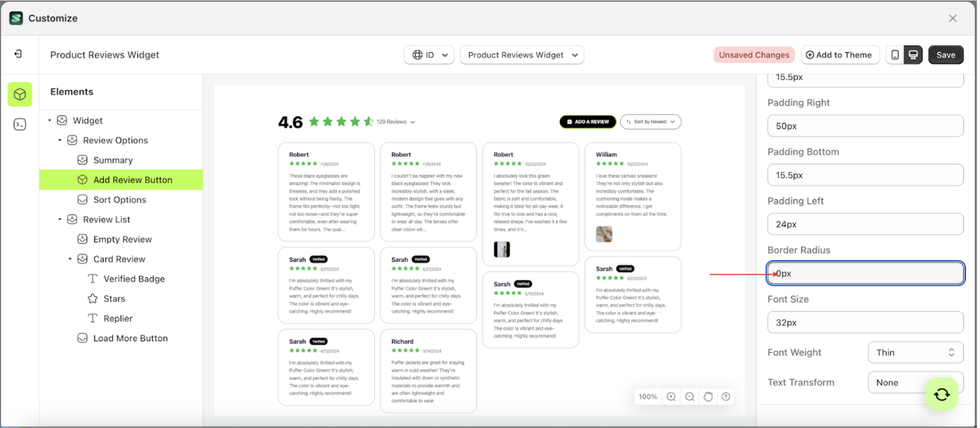The height and width of the screenshot is (428, 980).
Task: Open the ID language dropdown
Action: tap(429, 55)
